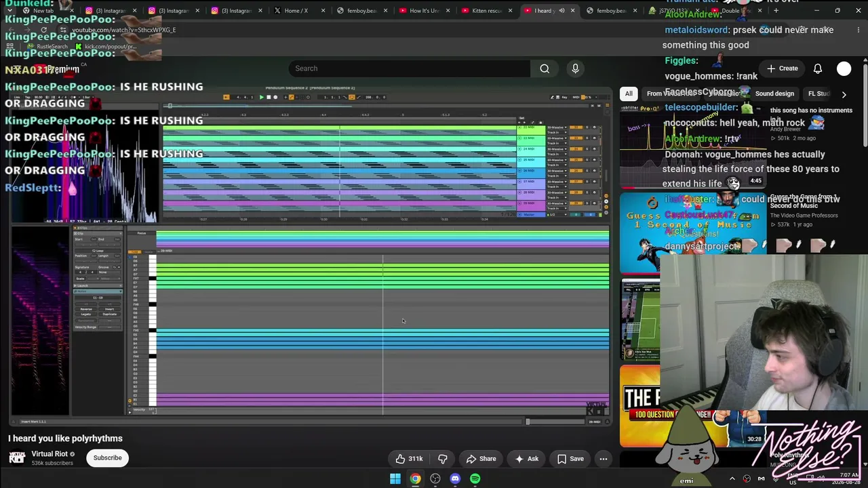Mute the 'I heard y' tab audio icon
The height and width of the screenshot is (488, 868).
point(561,11)
